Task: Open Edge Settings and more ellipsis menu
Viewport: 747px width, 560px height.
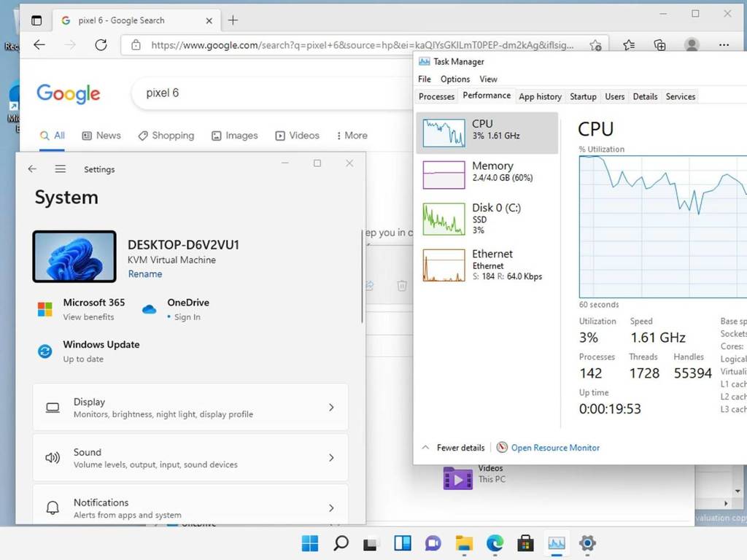Action: click(x=724, y=44)
